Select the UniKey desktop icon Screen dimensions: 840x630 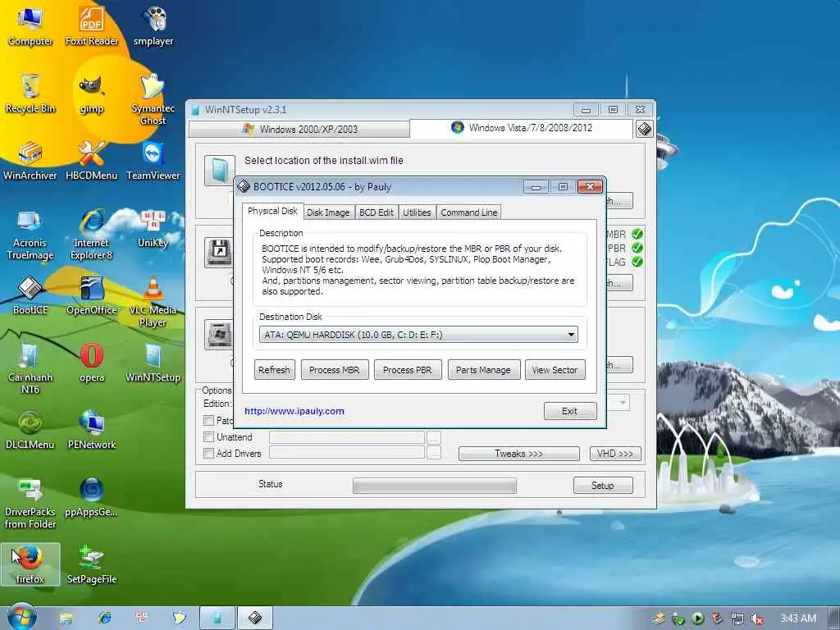(153, 230)
